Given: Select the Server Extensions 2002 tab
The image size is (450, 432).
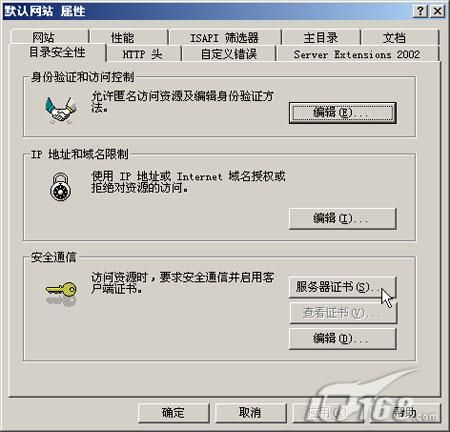Looking at the screenshot, I should click(x=357, y=54).
